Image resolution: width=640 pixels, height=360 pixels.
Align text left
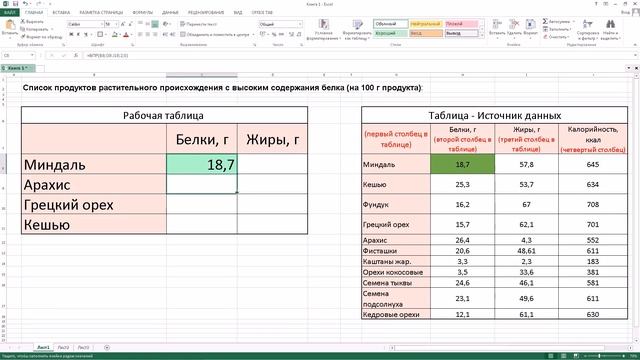(140, 35)
